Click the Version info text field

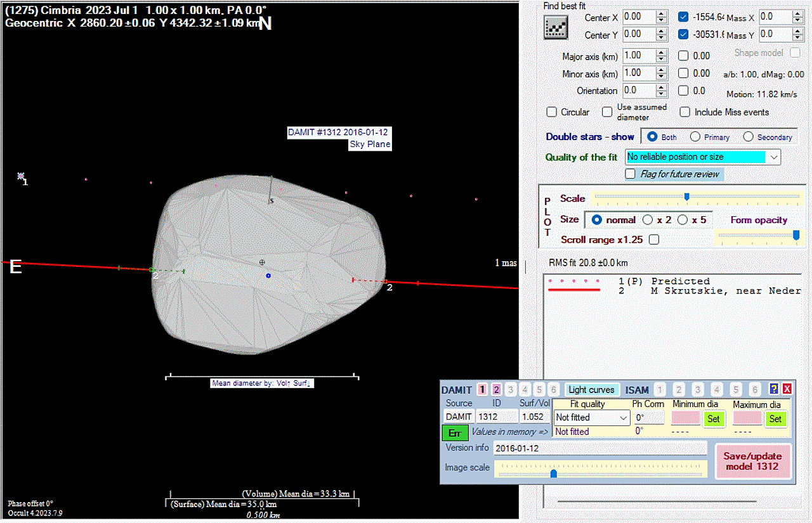click(x=599, y=448)
